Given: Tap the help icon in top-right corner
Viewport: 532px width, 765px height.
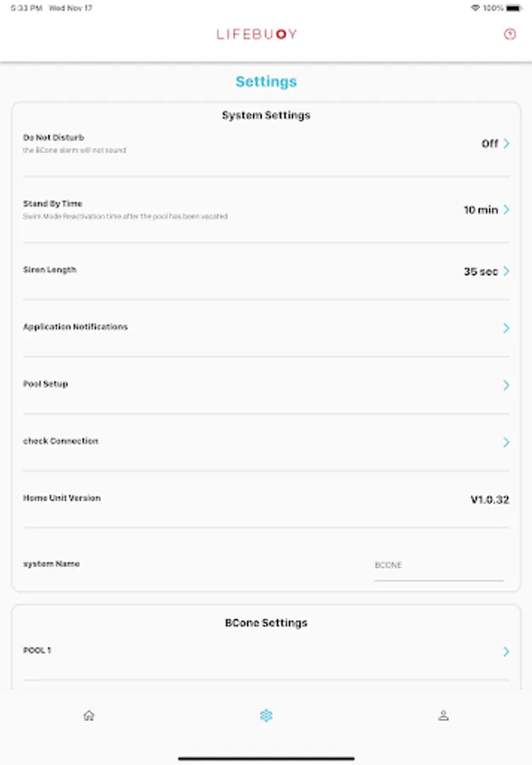Looking at the screenshot, I should pyautogui.click(x=509, y=35).
